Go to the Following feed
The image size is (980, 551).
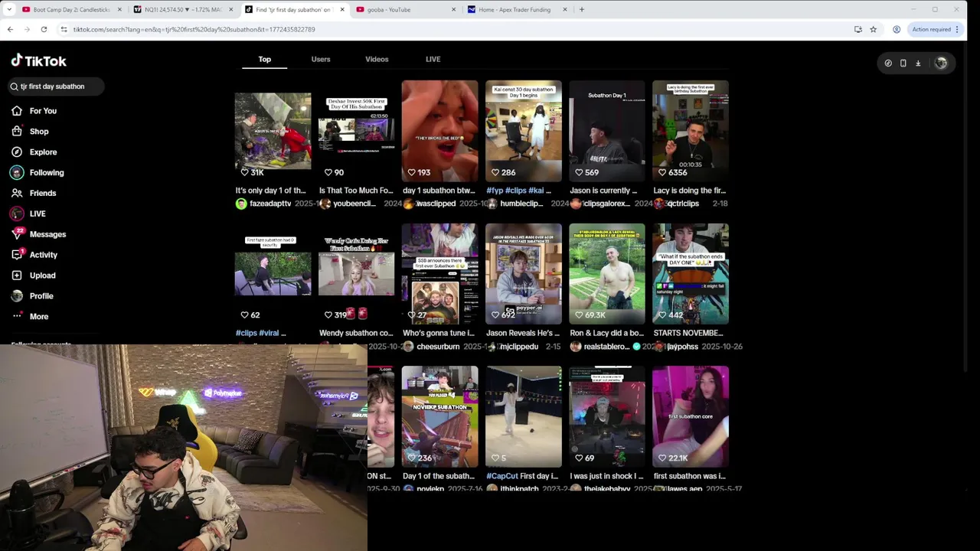pyautogui.click(x=46, y=173)
